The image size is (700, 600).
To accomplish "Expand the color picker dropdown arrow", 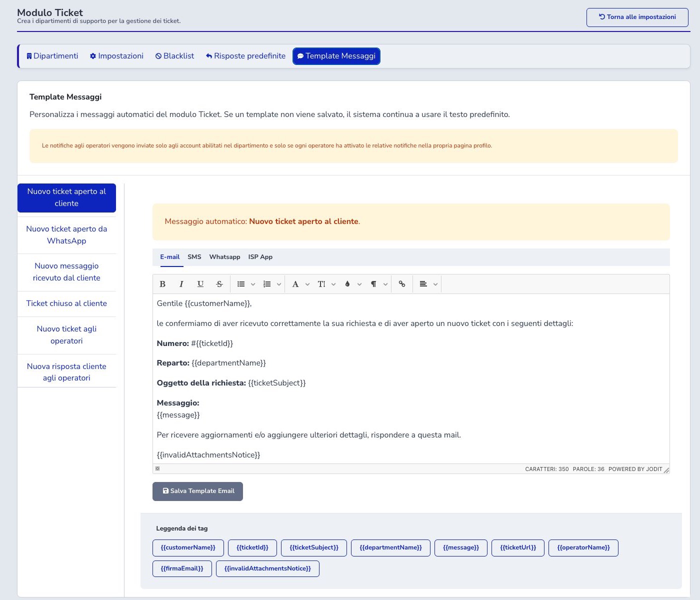I will [359, 284].
